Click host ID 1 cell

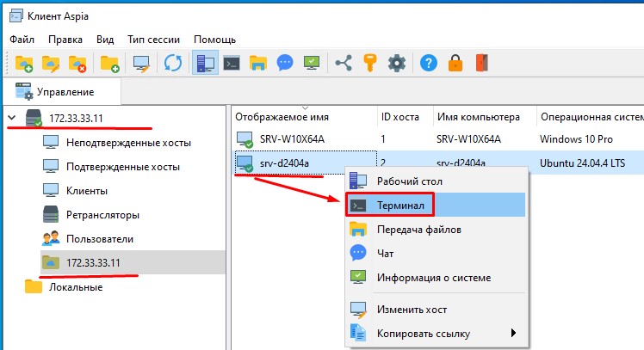coord(383,139)
